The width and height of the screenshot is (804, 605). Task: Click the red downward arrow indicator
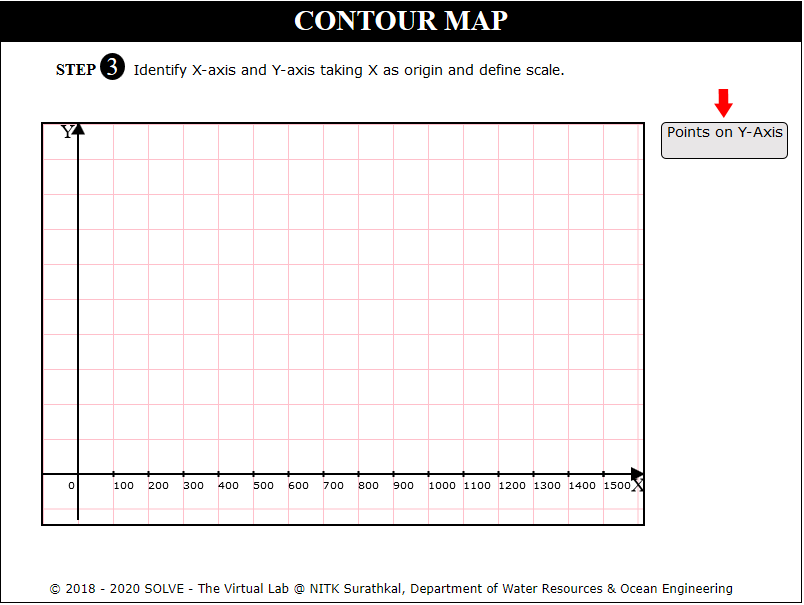[x=724, y=102]
